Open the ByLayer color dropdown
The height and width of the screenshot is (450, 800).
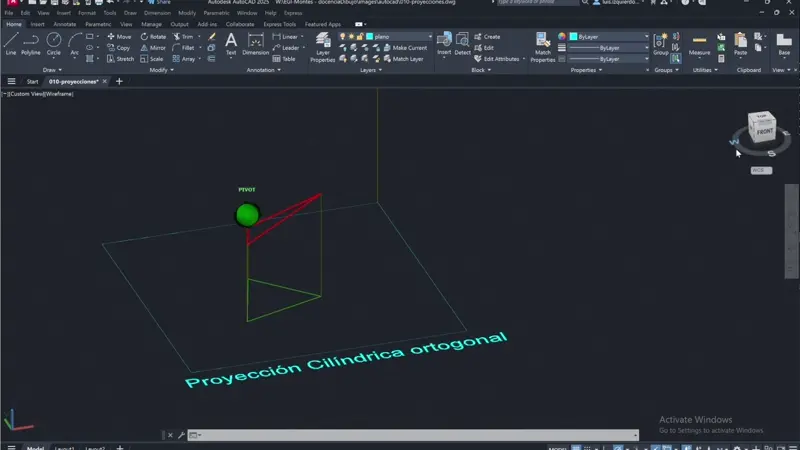(610, 36)
